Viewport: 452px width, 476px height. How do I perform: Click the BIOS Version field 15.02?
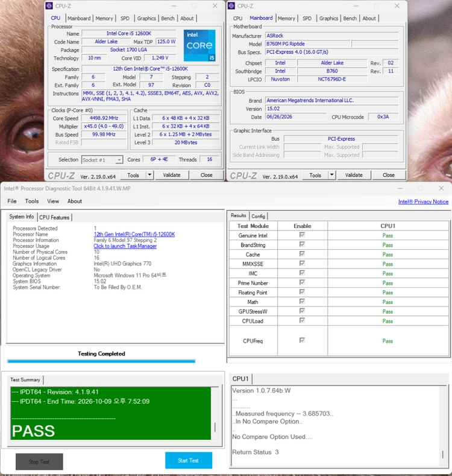point(331,109)
